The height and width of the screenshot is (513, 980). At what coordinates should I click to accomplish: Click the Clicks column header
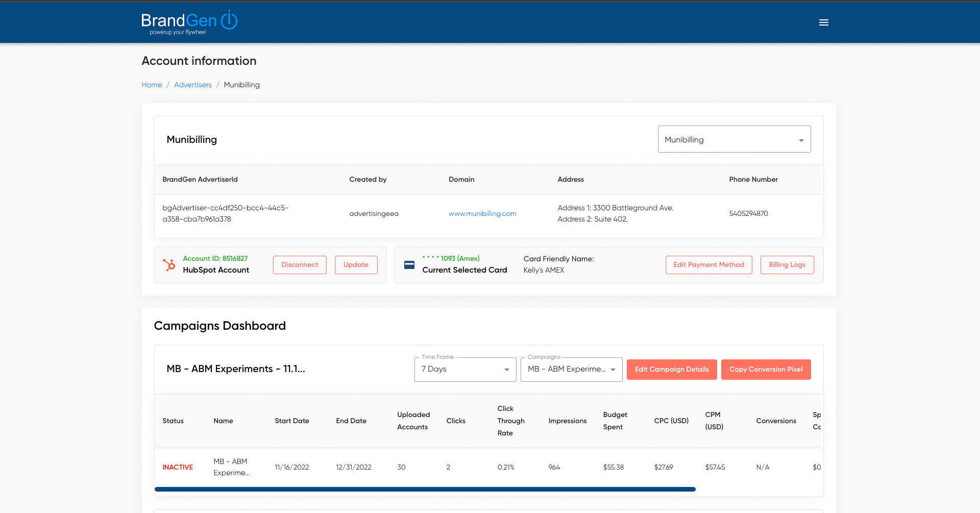pyautogui.click(x=456, y=421)
